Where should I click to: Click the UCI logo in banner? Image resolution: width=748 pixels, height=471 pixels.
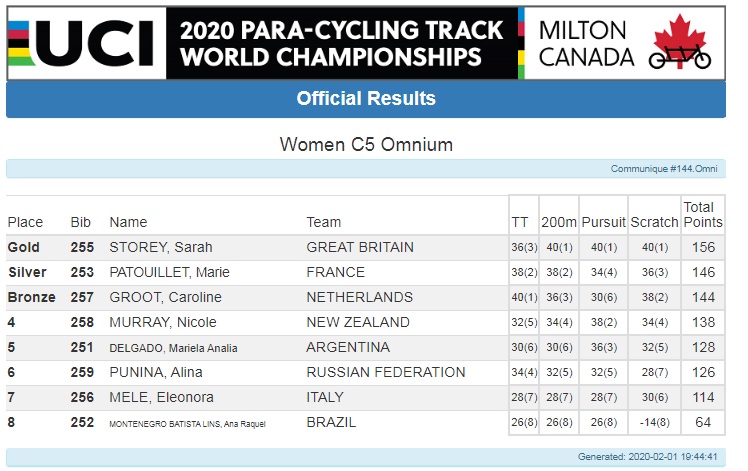point(82,43)
